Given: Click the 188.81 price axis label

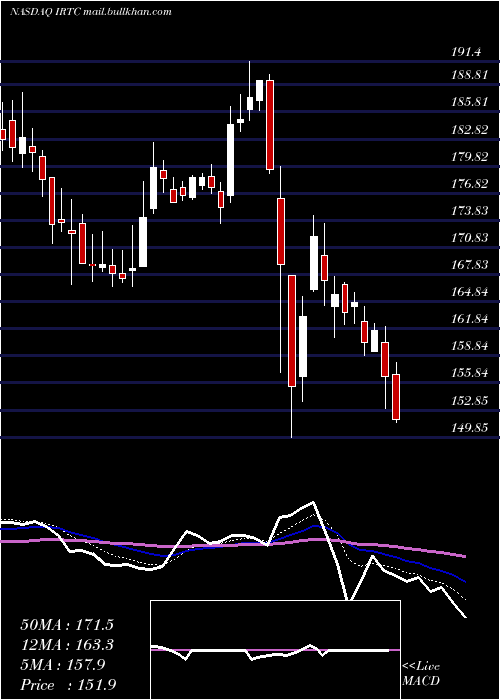Looking at the screenshot, I should coord(469,75).
